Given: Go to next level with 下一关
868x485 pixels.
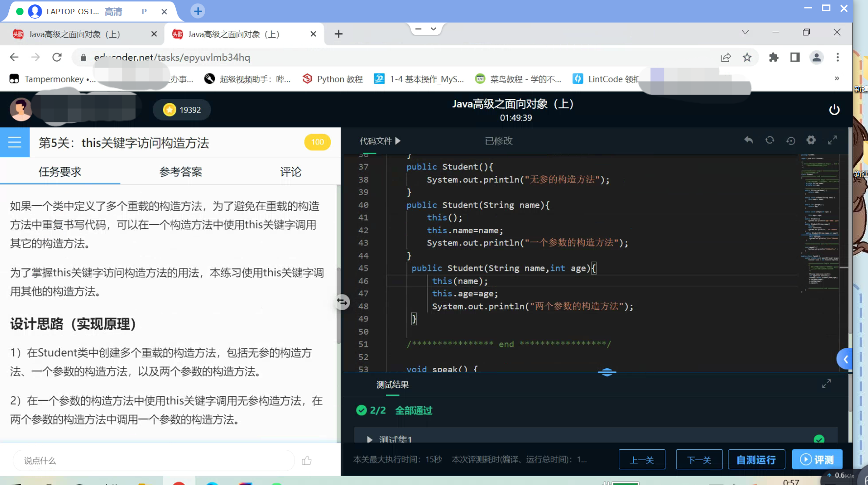Looking at the screenshot, I should tap(699, 460).
